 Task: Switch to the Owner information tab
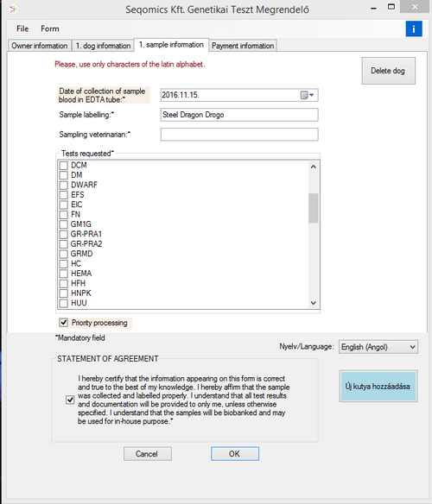[39, 46]
